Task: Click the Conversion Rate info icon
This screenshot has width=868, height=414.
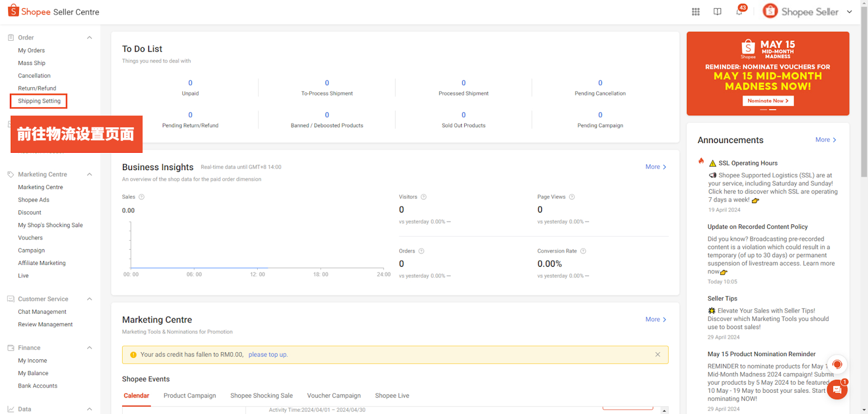Action: pyautogui.click(x=583, y=251)
